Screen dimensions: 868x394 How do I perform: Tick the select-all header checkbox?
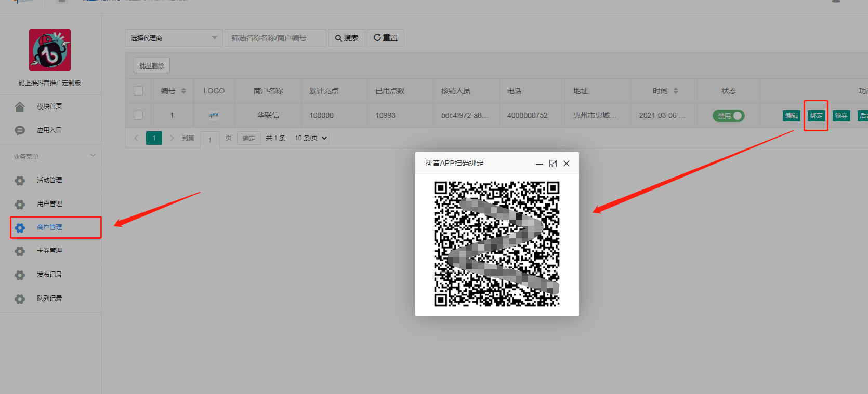click(138, 91)
